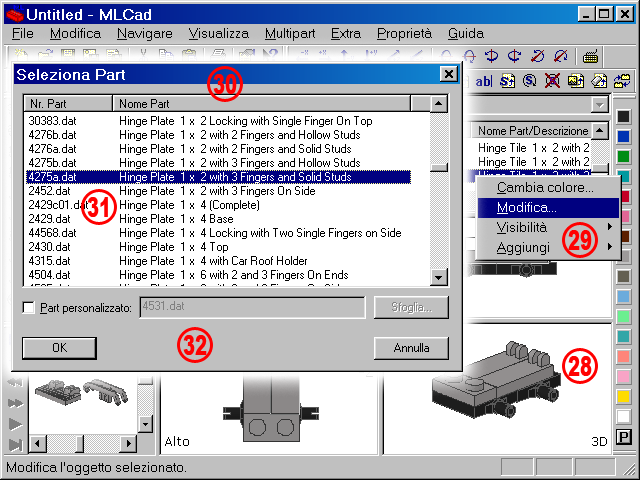Image resolution: width=640 pixels, height=480 pixels.
Task: Click the add step 'S' page icon
Action: tap(507, 81)
